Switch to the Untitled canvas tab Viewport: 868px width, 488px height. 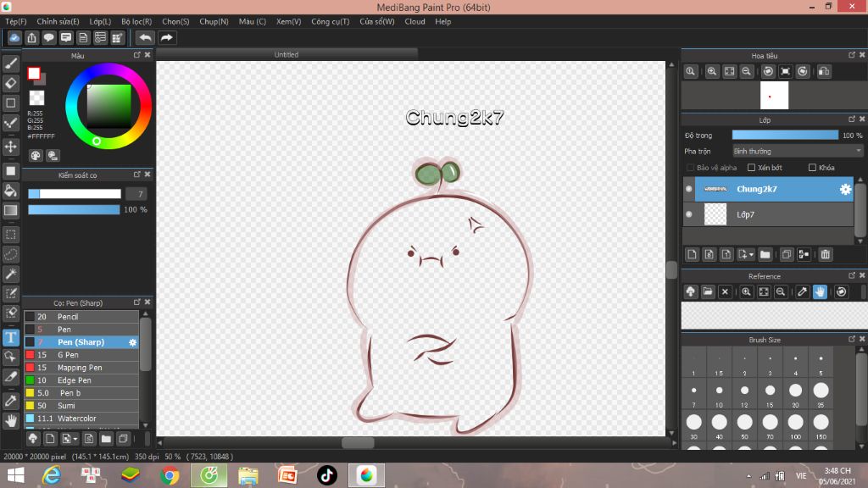(x=287, y=54)
